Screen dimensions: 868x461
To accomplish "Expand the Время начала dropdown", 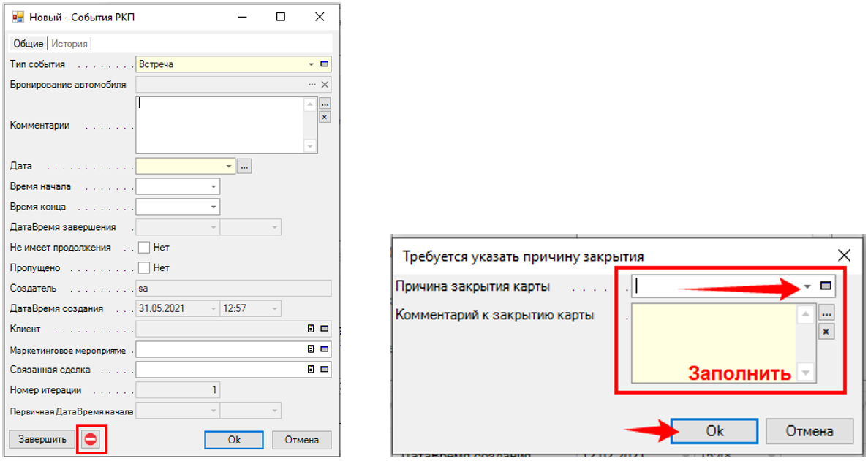I will [x=213, y=187].
